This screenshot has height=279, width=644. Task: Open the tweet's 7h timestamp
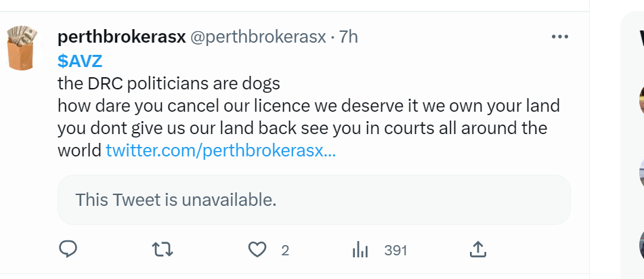(x=348, y=37)
